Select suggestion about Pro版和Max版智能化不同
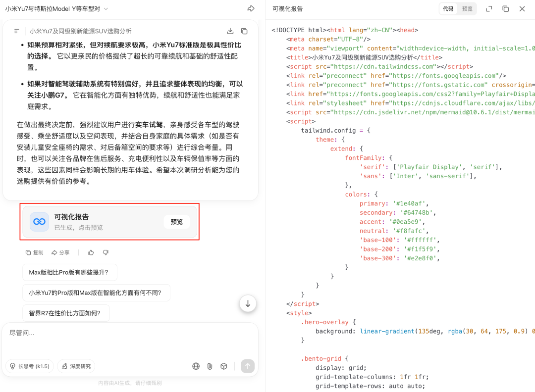The width and height of the screenshot is (535, 392). (96, 293)
